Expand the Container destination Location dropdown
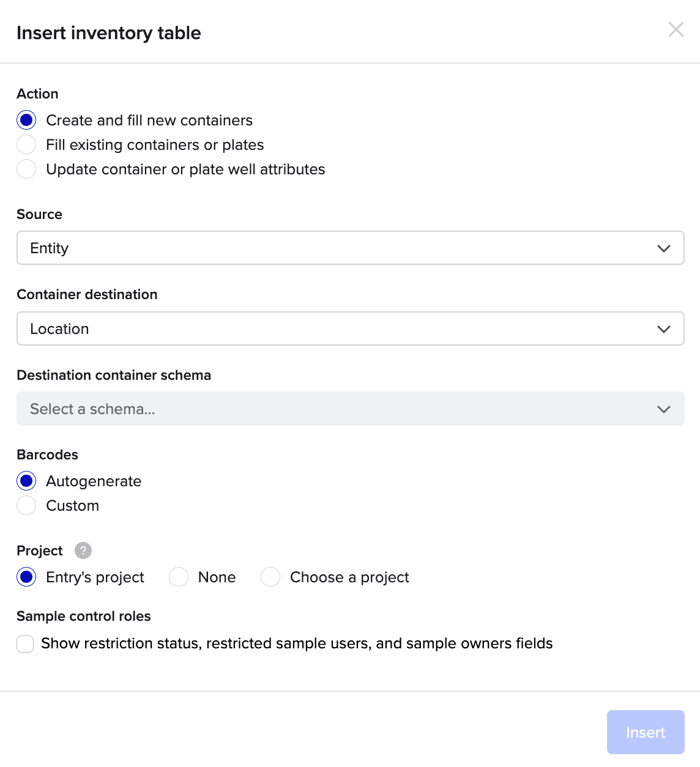Image resolution: width=700 pixels, height=767 pixels. coord(350,328)
